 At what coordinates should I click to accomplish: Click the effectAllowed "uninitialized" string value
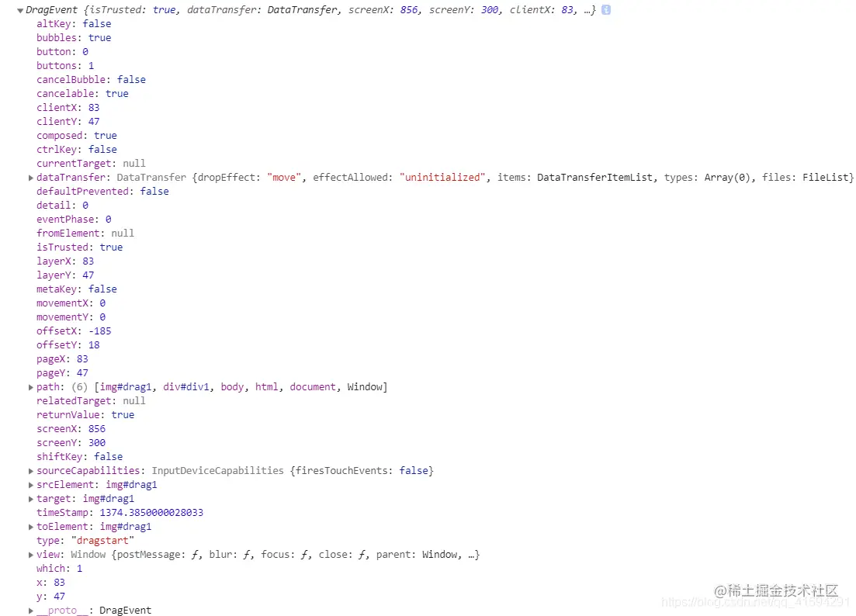click(442, 178)
